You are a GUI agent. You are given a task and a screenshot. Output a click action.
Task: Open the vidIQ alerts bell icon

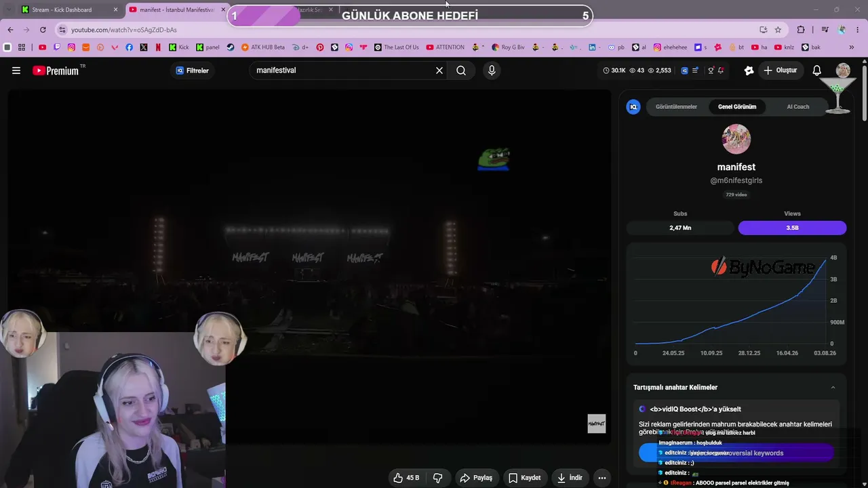tap(721, 70)
